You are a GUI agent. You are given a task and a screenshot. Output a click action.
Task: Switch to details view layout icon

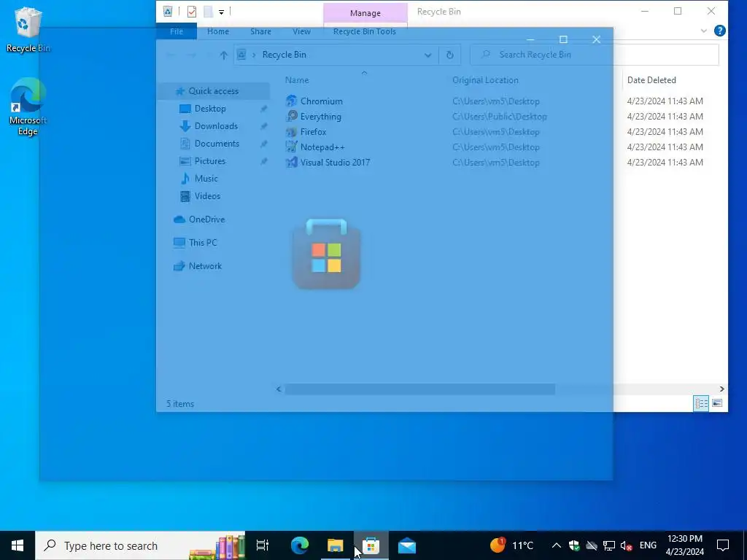(701, 404)
